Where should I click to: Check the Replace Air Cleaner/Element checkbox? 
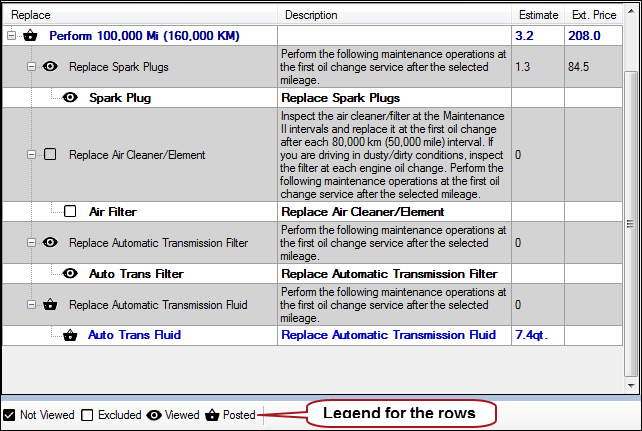50,155
